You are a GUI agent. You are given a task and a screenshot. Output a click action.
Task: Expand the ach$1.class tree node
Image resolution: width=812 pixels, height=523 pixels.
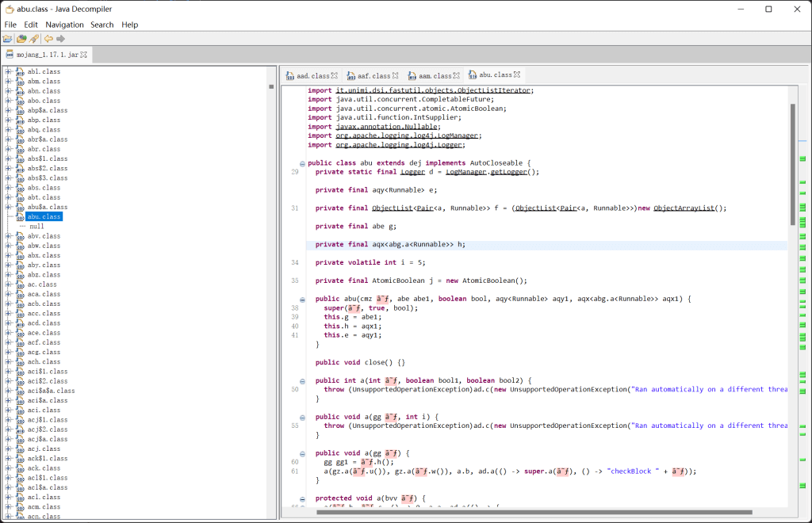coord(8,458)
